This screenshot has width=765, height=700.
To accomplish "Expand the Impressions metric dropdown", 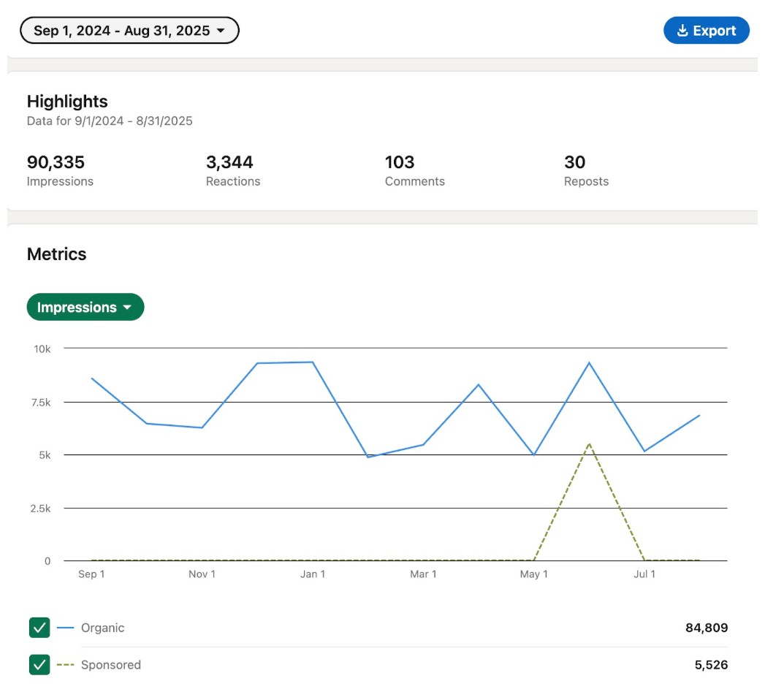I will point(85,308).
